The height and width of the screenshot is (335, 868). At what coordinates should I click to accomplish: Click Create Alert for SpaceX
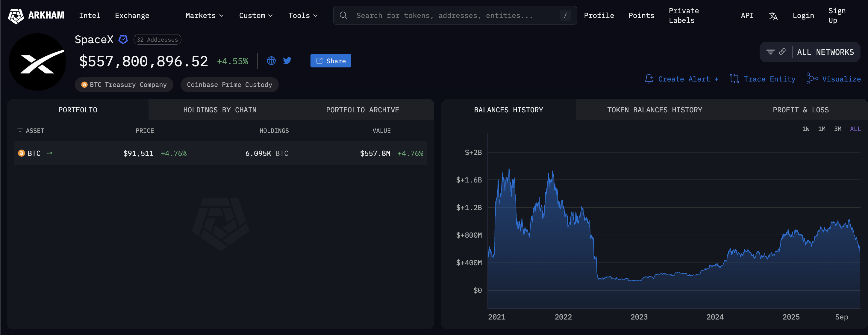pos(681,79)
